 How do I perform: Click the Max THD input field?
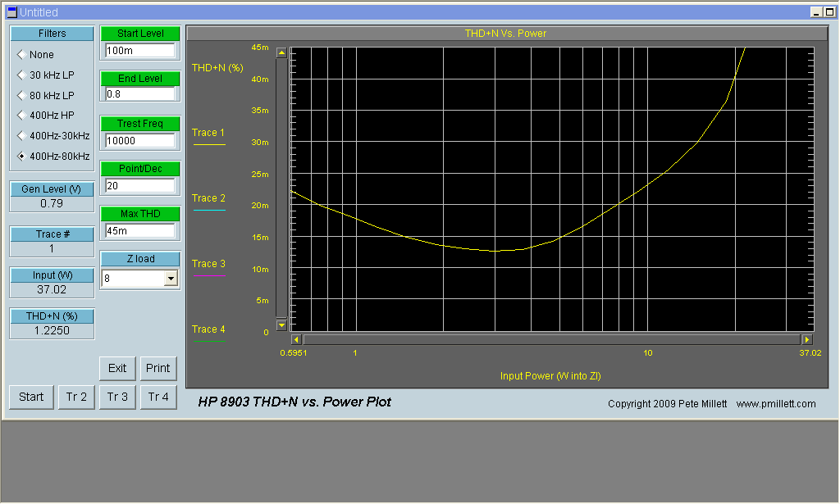click(139, 230)
